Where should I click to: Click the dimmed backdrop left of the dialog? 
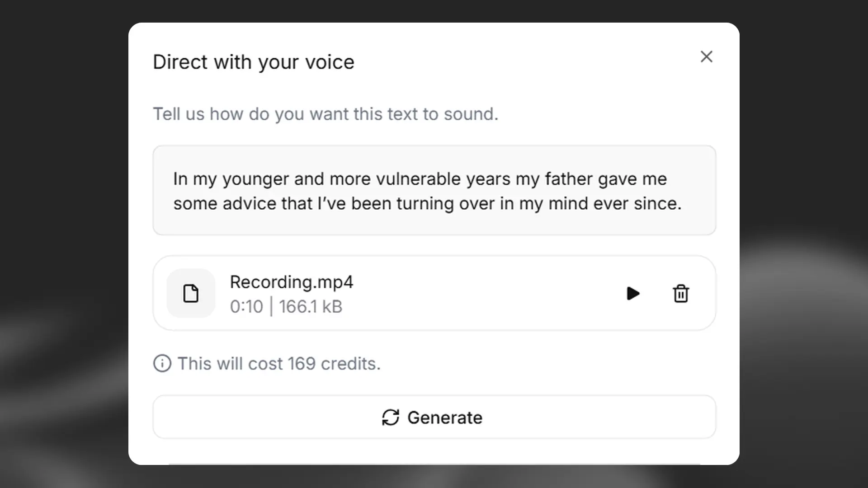pyautogui.click(x=63, y=244)
